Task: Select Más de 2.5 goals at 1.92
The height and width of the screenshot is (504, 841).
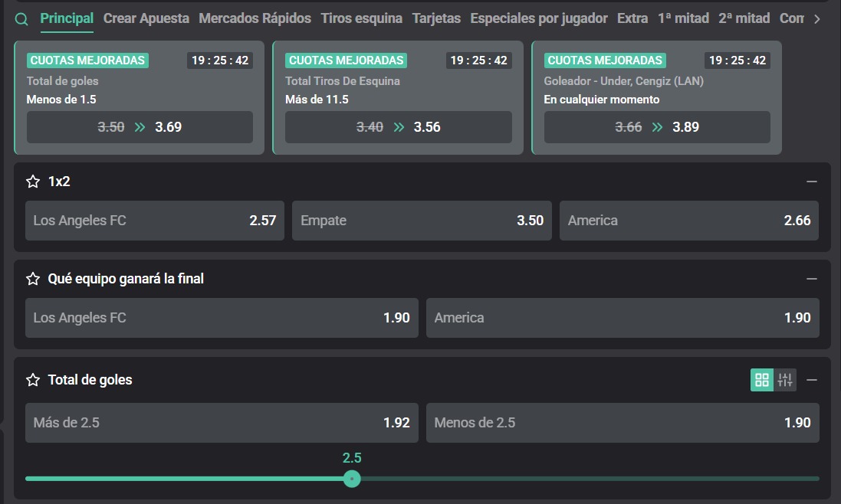Action: (x=222, y=423)
